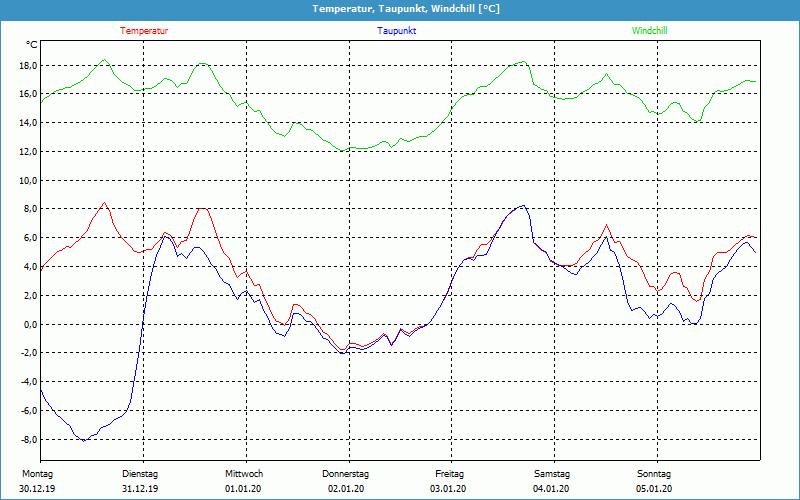This screenshot has height=500, width=800.
Task: Click the 0,0 value on the y-axis
Action: click(29, 325)
